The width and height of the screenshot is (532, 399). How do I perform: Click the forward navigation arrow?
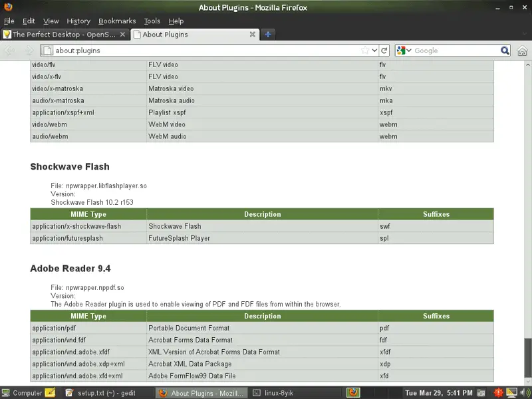pos(29,51)
